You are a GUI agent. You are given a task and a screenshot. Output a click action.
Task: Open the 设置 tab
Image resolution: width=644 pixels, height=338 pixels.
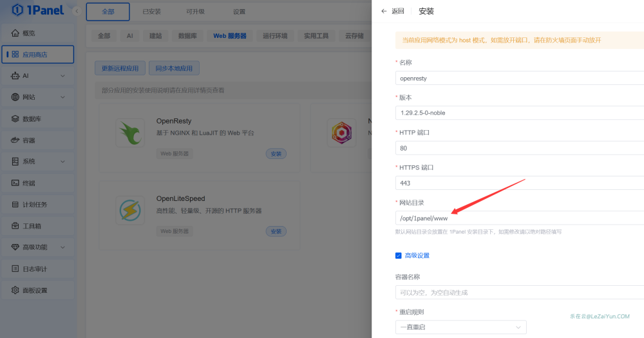[x=239, y=12]
